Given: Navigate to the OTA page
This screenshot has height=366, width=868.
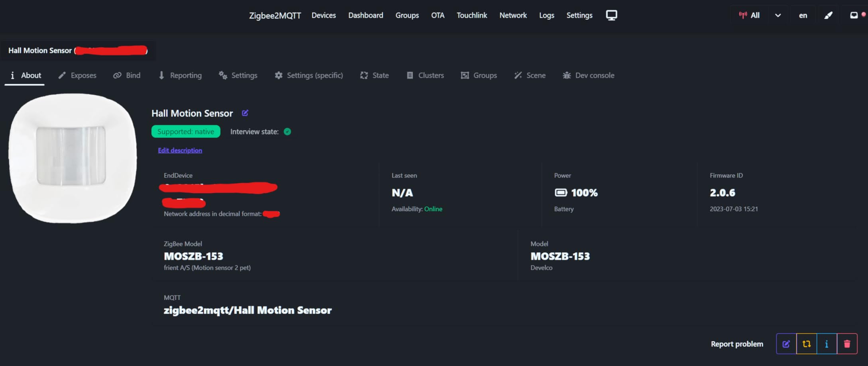Looking at the screenshot, I should [438, 16].
